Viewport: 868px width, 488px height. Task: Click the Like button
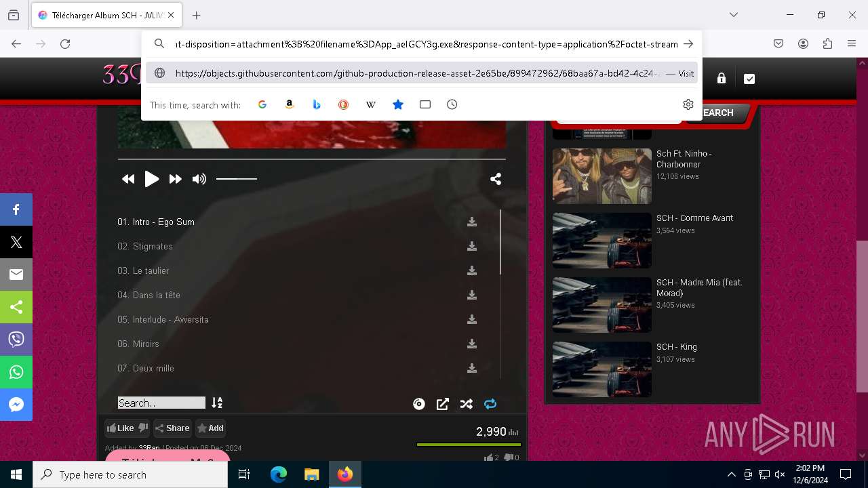(120, 428)
